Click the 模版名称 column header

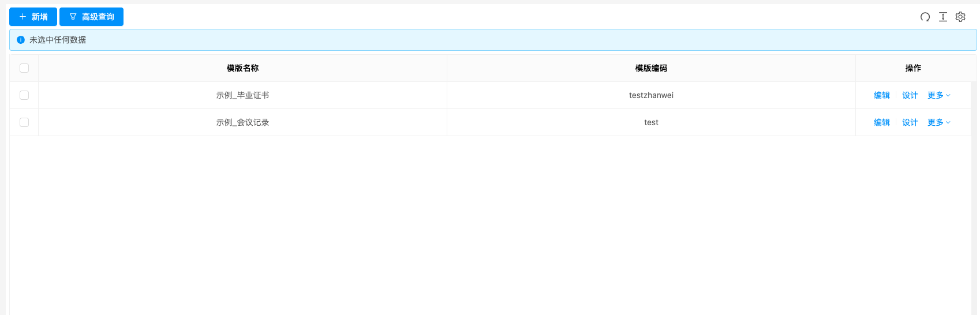(242, 68)
